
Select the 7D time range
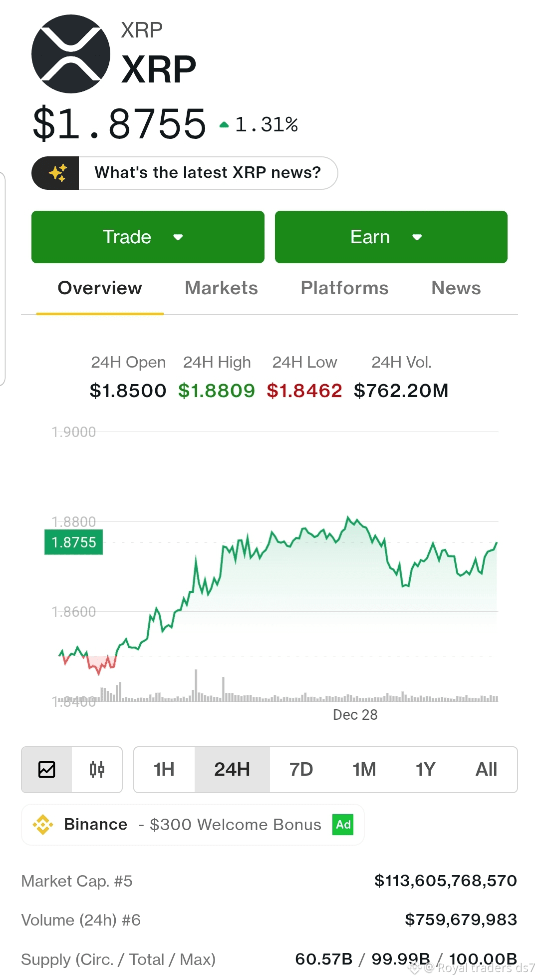[301, 769]
